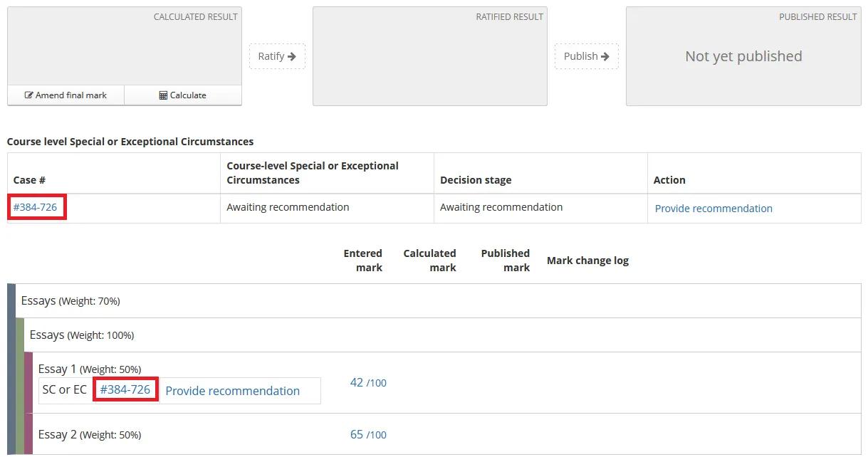Click the Ratified Result panel
Image resolution: width=868 pixels, height=457 pixels.
[x=430, y=56]
